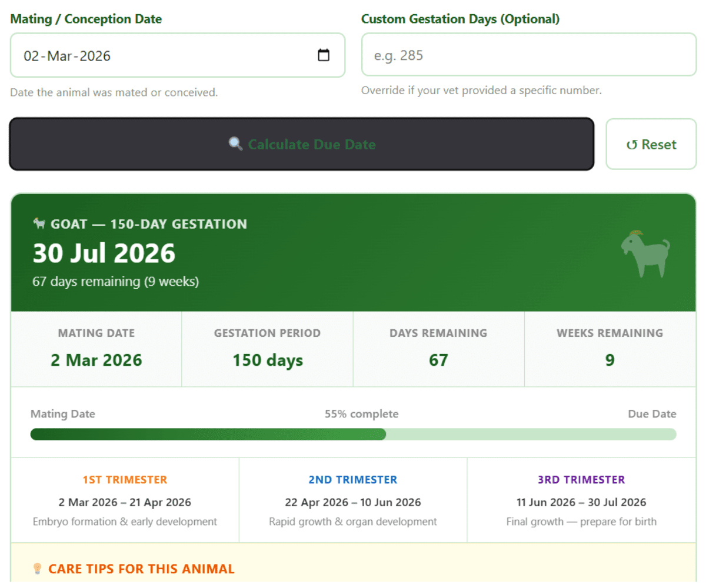Click '11 Jun 2026 – 30 Jul 2026' range
This screenshot has width=706, height=588.
tap(581, 502)
